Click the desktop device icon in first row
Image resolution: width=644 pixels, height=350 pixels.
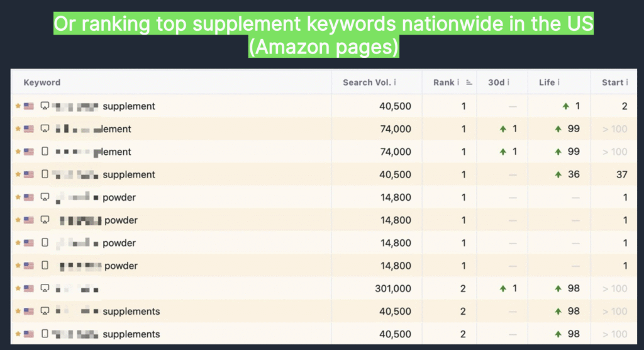[x=45, y=106]
